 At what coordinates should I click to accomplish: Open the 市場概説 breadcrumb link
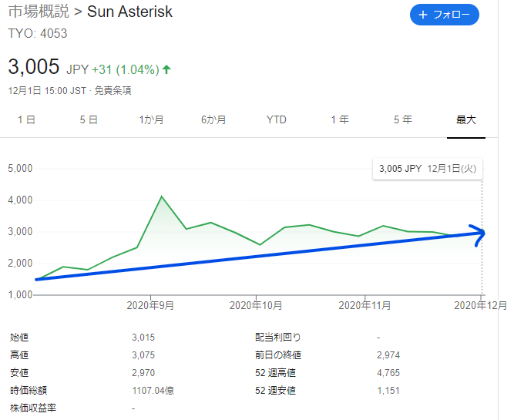point(39,12)
